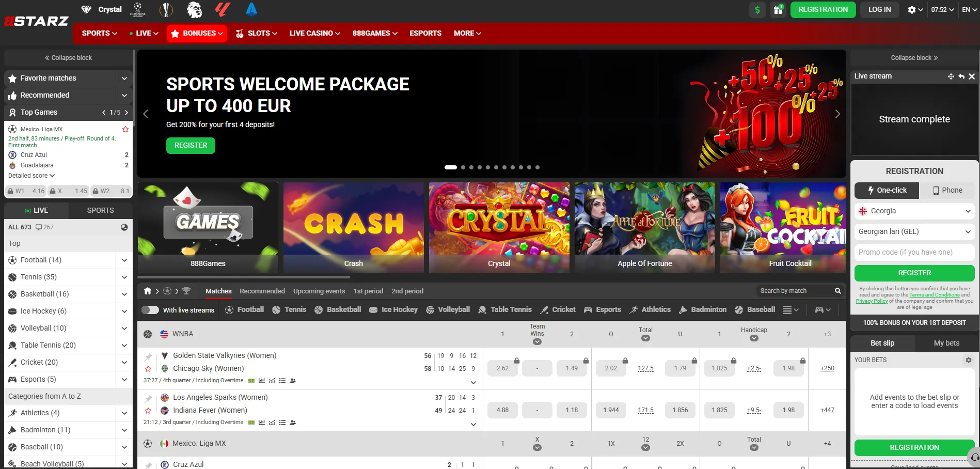Screen dimensions: 980x469
Task: Click REGISTER on the welcome banner
Action: click(x=191, y=146)
